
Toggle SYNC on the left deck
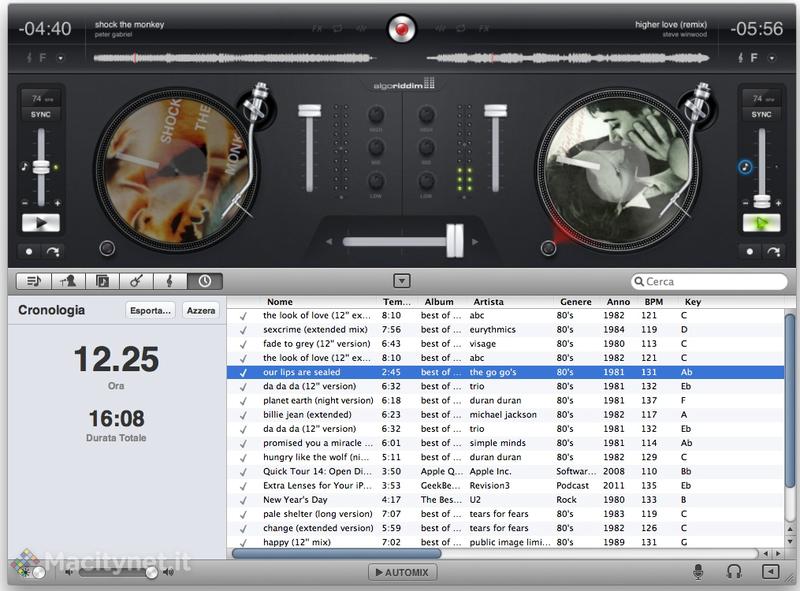(40, 115)
